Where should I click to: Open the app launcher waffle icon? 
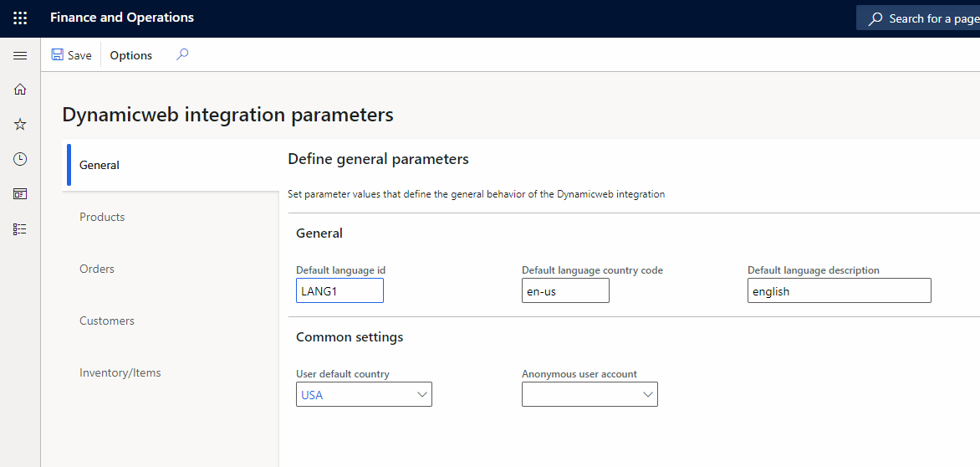(x=20, y=18)
